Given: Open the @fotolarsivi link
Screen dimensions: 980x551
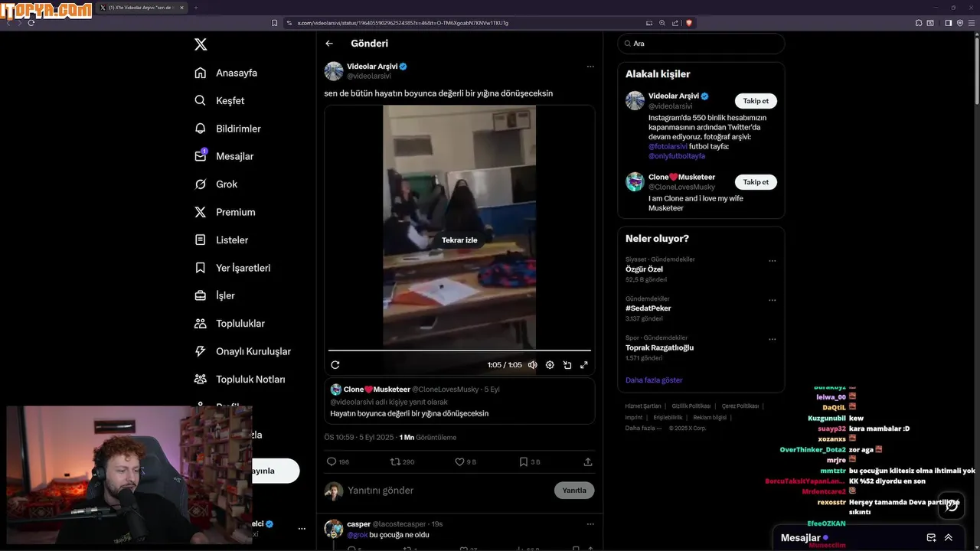Looking at the screenshot, I should [668, 146].
